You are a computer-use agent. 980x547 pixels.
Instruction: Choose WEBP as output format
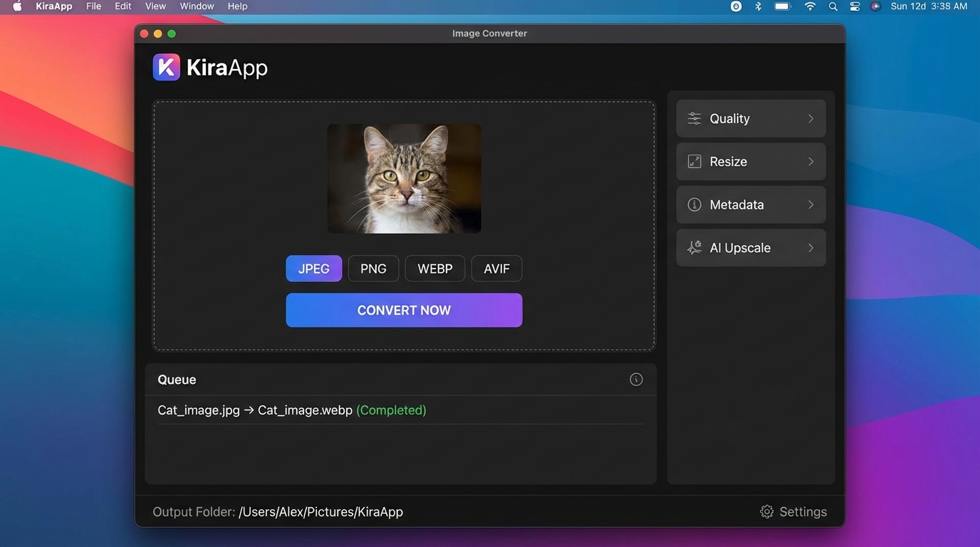coord(434,269)
